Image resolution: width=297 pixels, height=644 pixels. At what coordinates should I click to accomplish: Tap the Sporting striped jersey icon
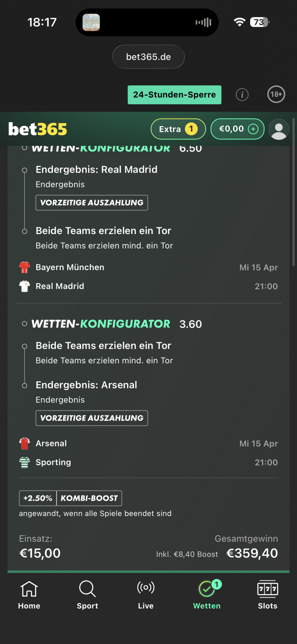pyautogui.click(x=24, y=462)
